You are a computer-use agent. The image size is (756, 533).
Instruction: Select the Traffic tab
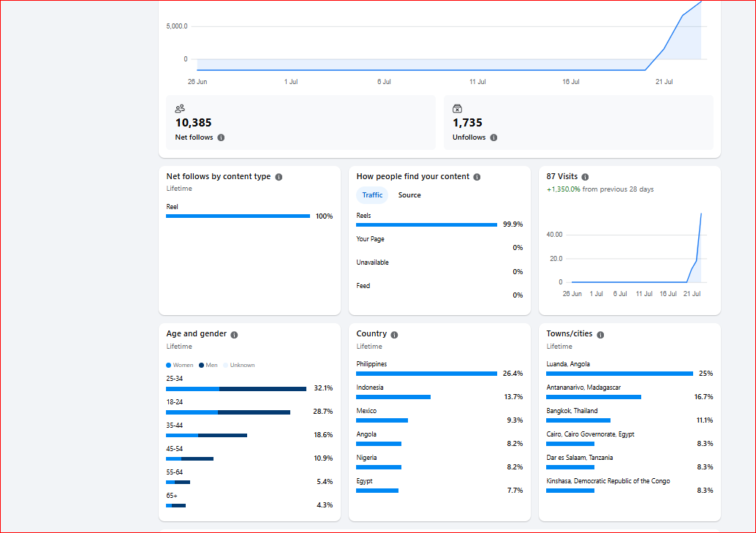tap(372, 195)
